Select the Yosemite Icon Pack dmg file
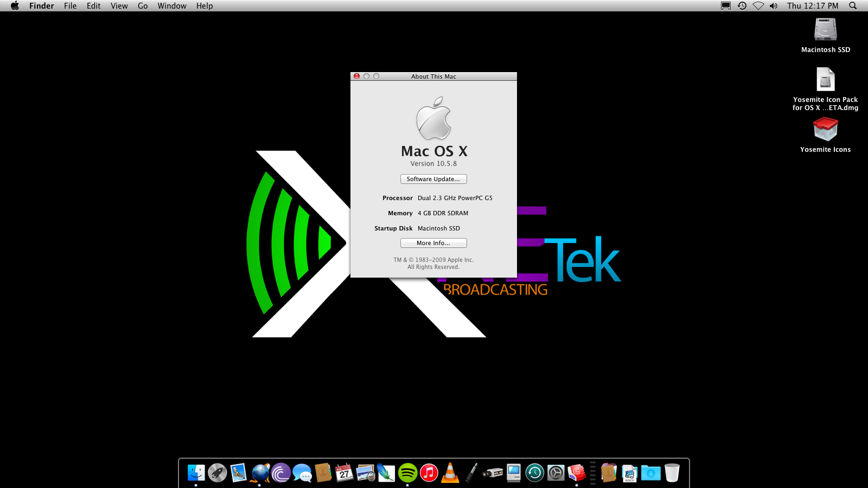Screen dimensions: 868x488 tap(826, 79)
